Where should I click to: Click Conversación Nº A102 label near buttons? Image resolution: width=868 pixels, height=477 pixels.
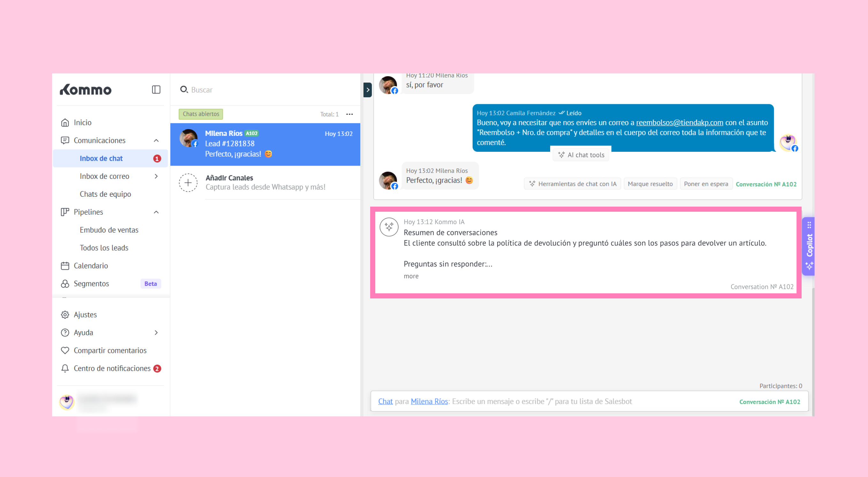pyautogui.click(x=766, y=184)
